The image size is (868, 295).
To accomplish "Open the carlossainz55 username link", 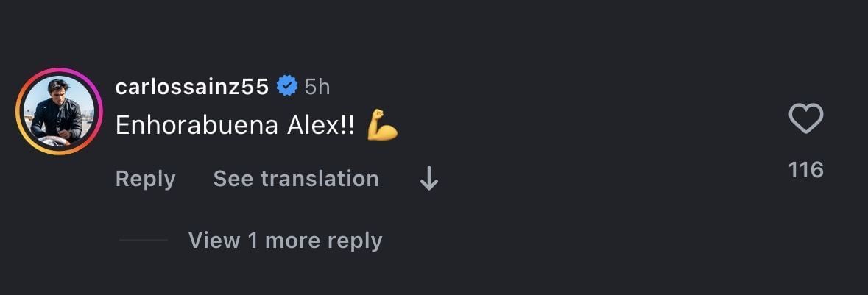I will [191, 87].
